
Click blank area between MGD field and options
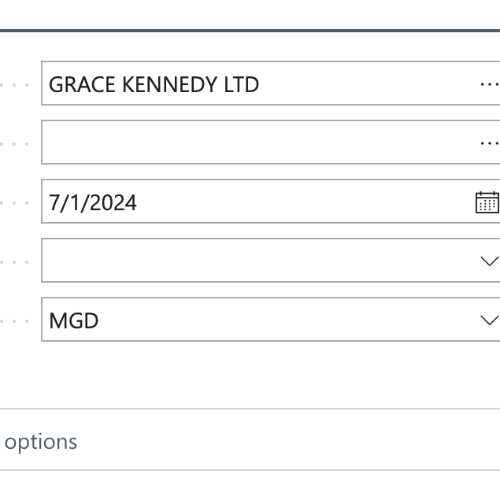click(x=250, y=375)
